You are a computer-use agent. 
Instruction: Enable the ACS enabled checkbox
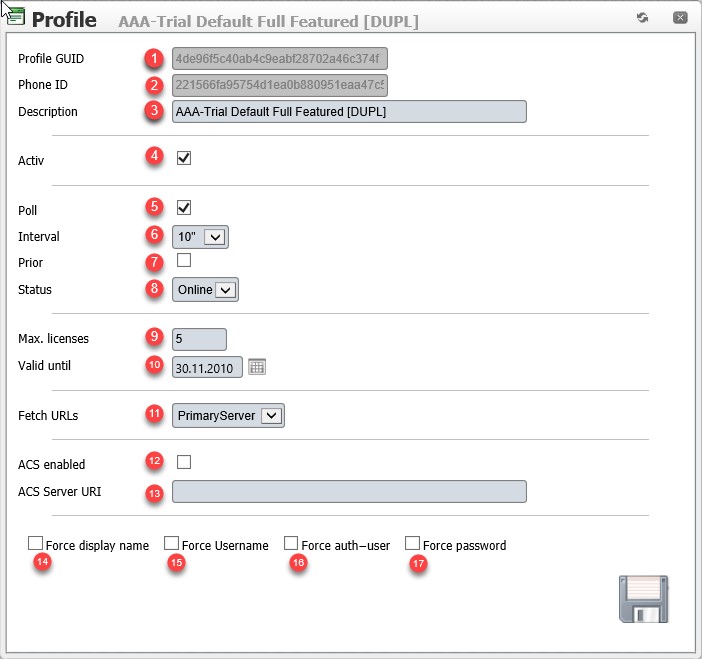pos(184,462)
